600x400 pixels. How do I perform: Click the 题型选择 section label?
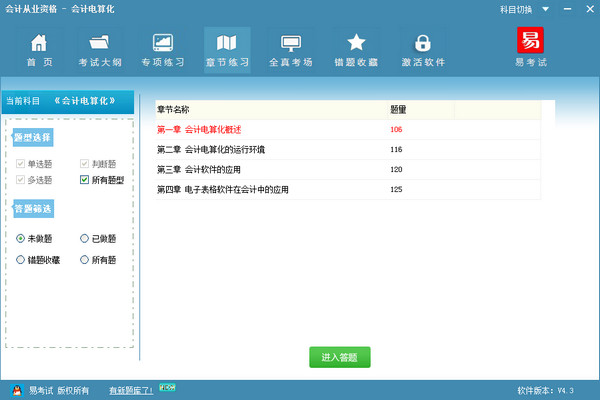coord(33,137)
